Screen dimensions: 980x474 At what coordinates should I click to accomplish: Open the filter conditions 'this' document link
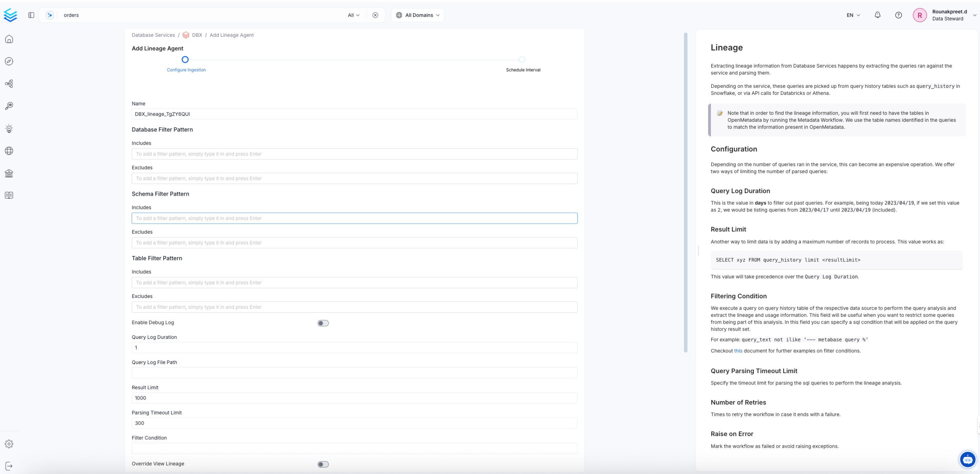(x=739, y=351)
